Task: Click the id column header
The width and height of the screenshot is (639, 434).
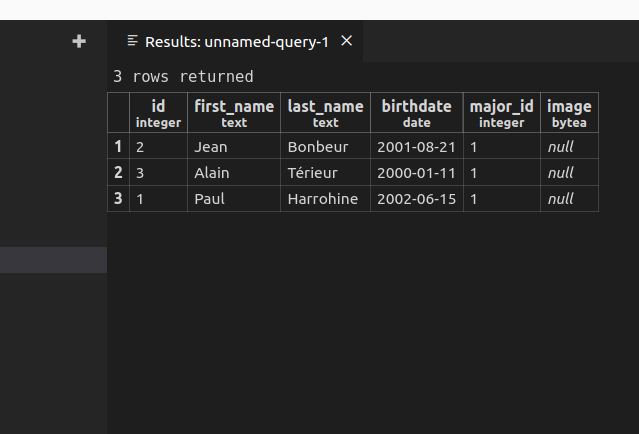Action: (x=158, y=112)
